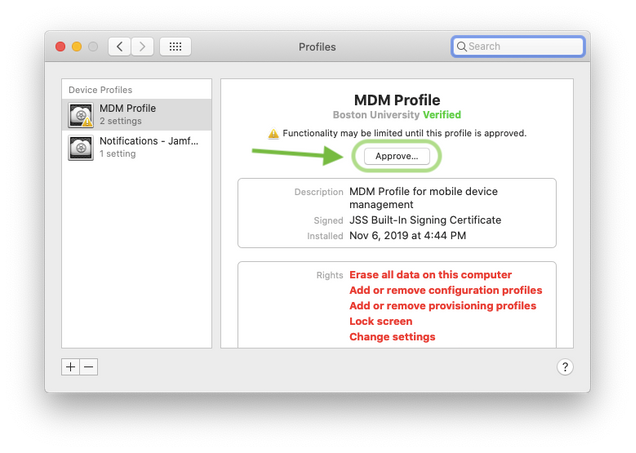The image size is (636, 453).
Task: Close the Profiles window
Action: [60, 47]
